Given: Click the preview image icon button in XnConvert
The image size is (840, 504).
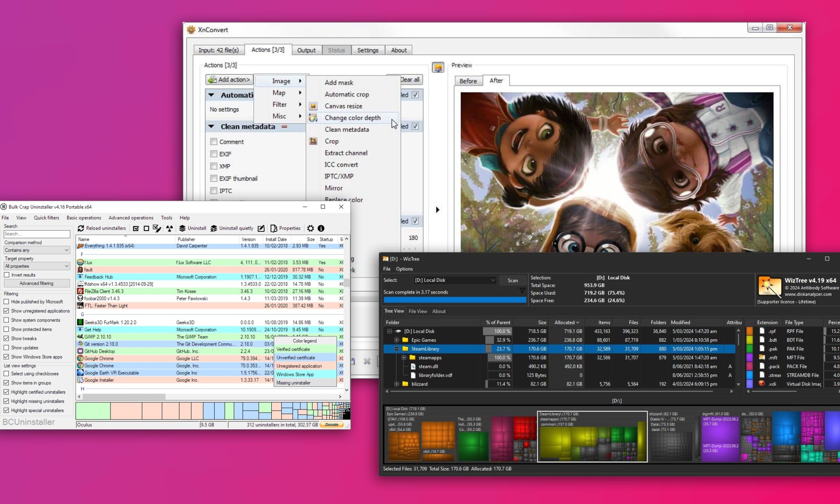Looking at the screenshot, I should (438, 67).
